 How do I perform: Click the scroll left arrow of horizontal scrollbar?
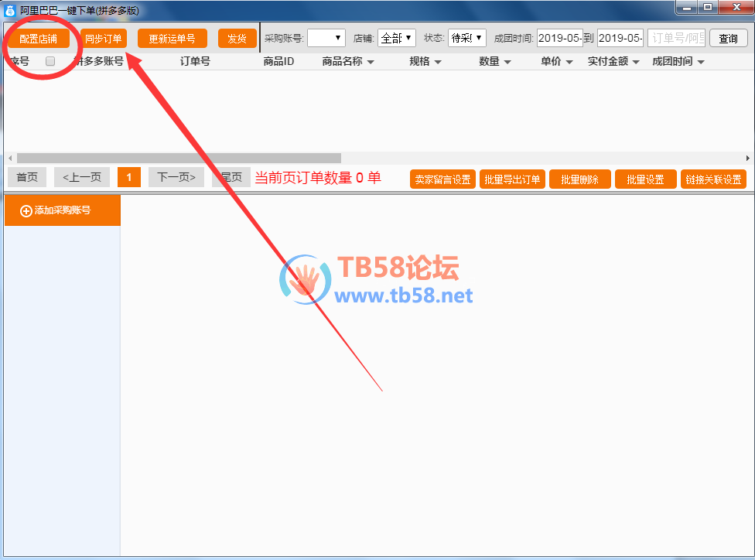coord(10,158)
